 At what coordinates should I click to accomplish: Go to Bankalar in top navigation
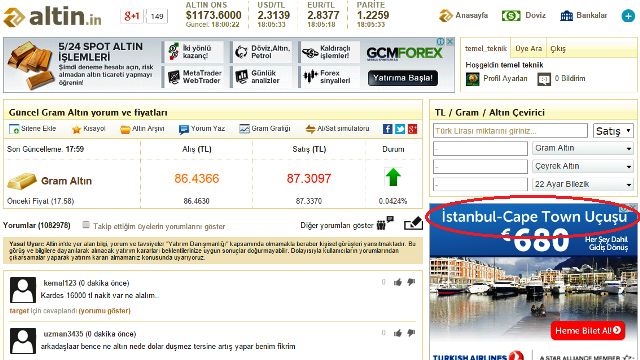584,16
